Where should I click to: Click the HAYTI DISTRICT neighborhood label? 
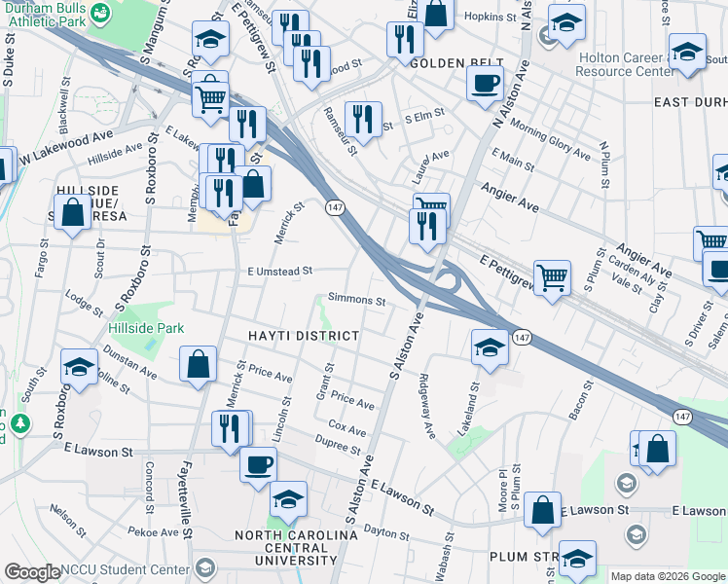tap(304, 336)
